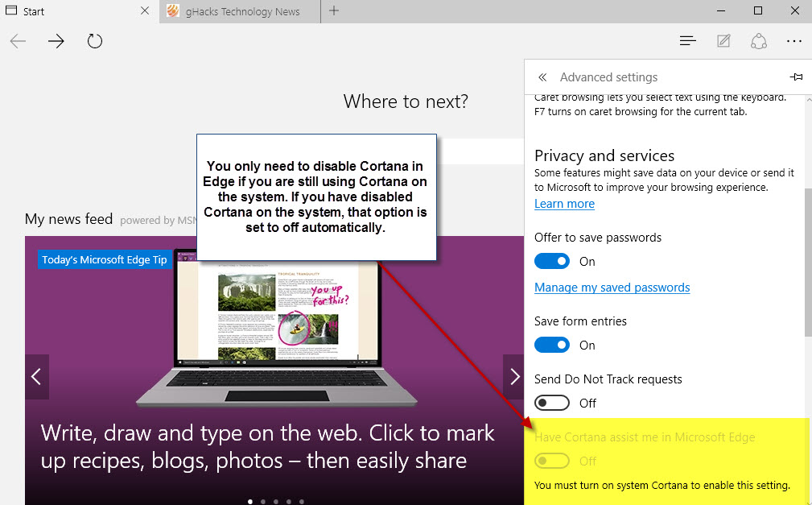Minimize the Edge window
This screenshot has width=812, height=505.
pyautogui.click(x=721, y=10)
